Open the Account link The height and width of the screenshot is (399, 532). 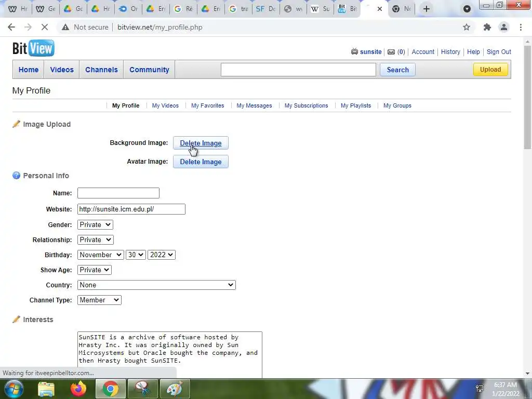click(423, 52)
